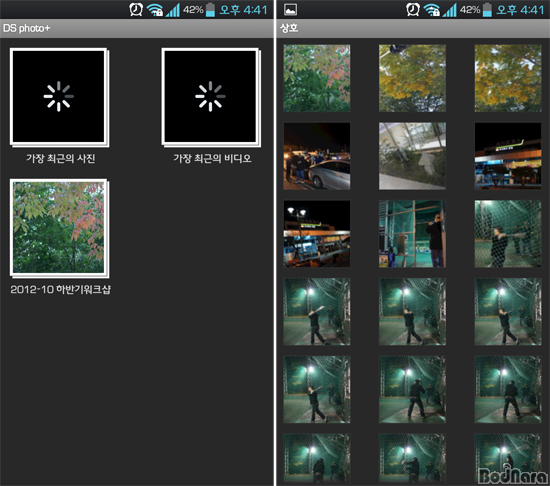Open the yellow autumn tree photo in top-right

coord(508,78)
